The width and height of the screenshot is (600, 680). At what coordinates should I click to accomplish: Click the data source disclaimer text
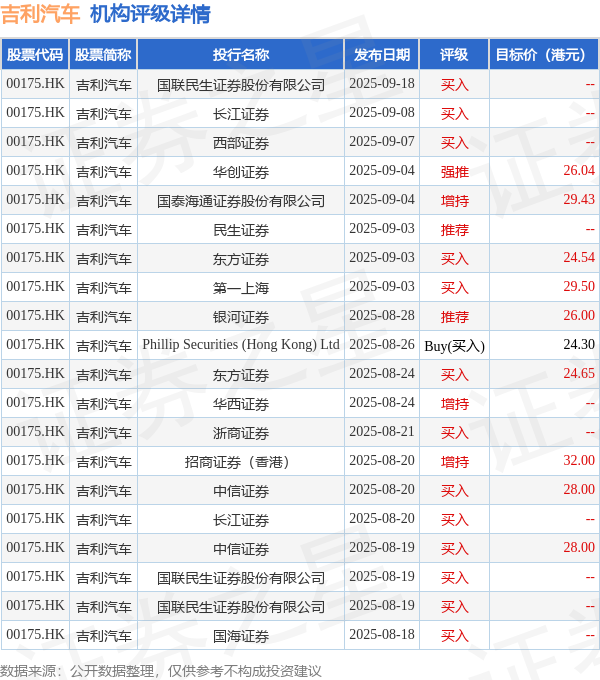pos(161,670)
